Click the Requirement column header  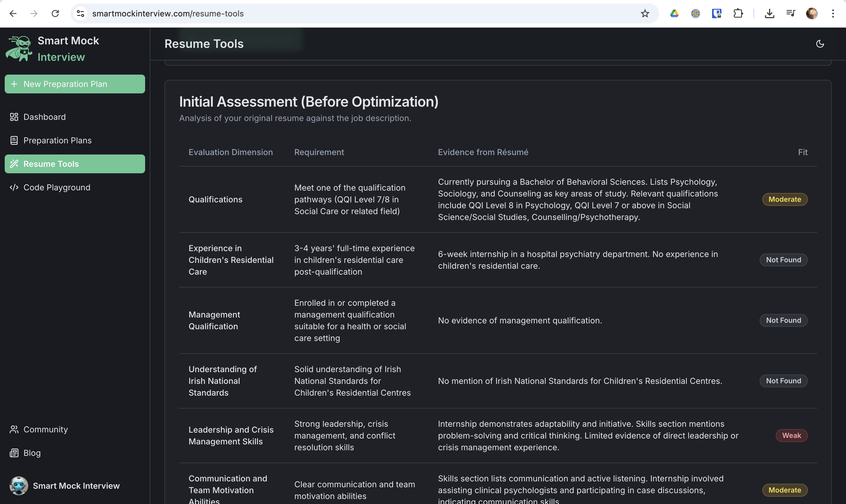click(x=319, y=152)
